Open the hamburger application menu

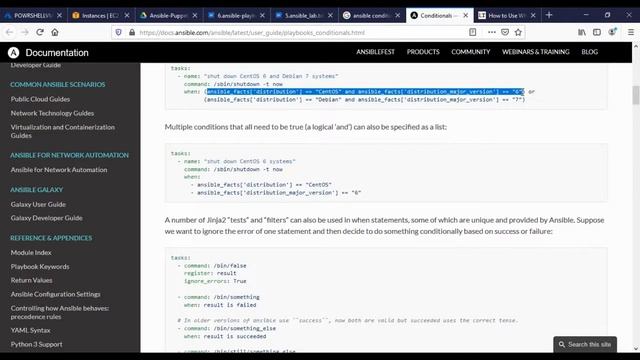point(631,32)
